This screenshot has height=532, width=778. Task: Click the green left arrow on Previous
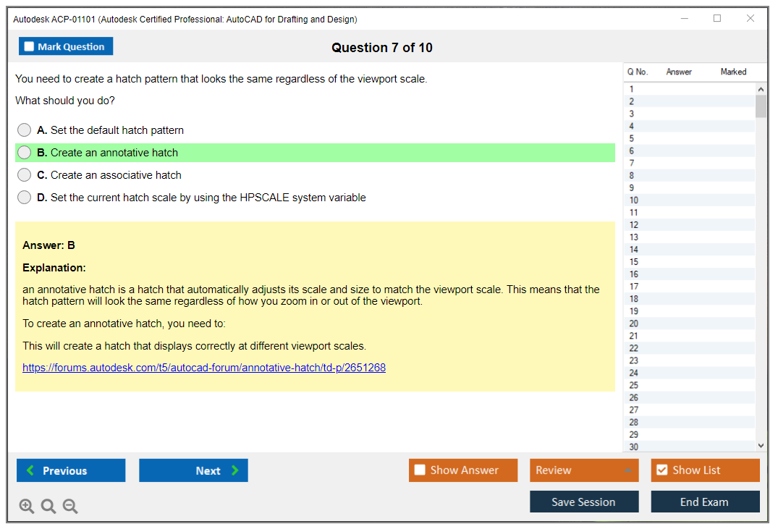(30, 470)
